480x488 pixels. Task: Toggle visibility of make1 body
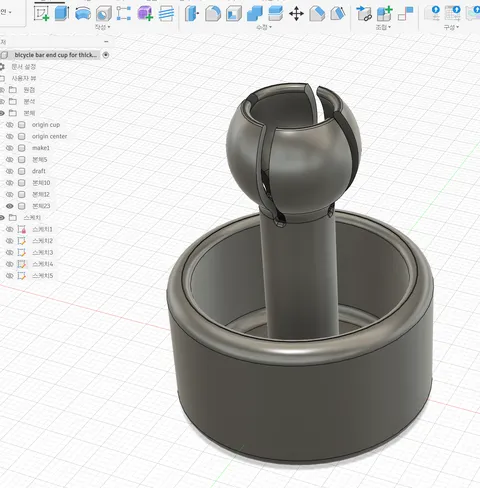[10, 148]
